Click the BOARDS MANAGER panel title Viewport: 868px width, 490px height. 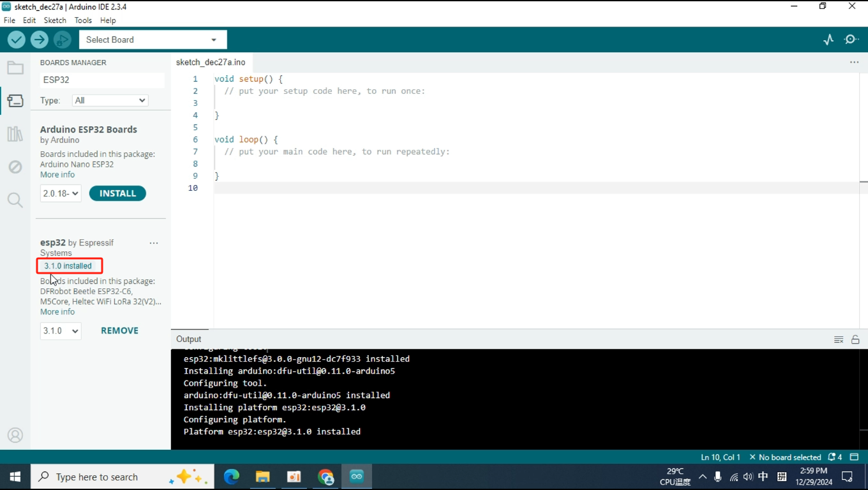pyautogui.click(x=73, y=63)
